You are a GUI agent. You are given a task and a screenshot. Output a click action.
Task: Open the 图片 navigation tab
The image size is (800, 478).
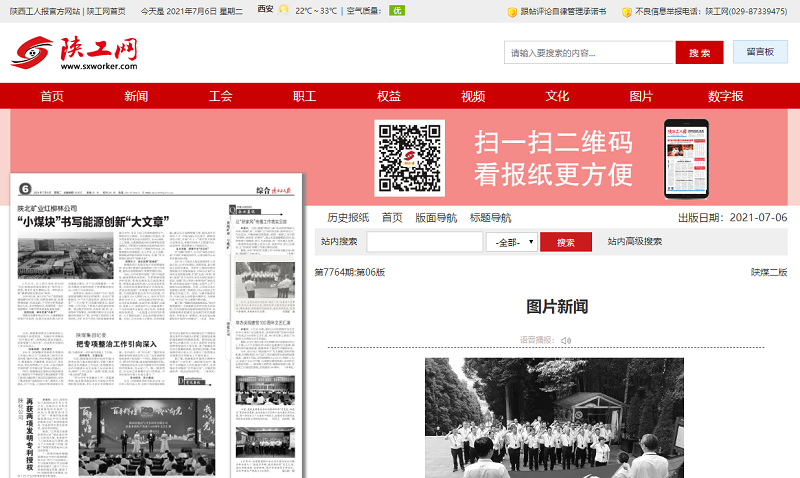point(641,96)
